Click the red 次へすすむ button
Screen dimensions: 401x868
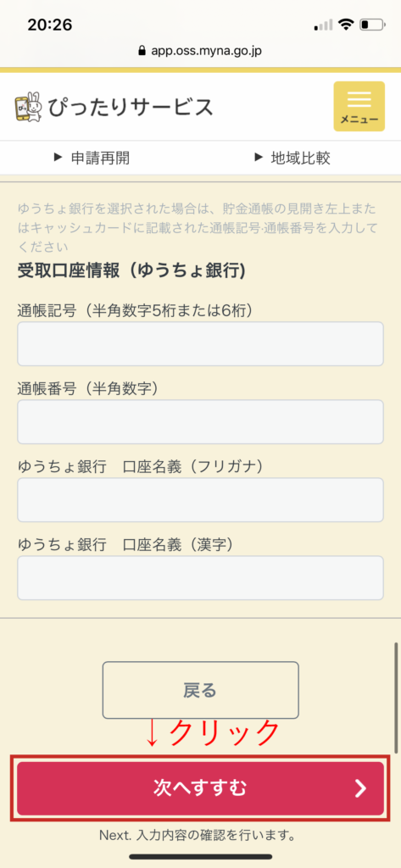pyautogui.click(x=200, y=788)
